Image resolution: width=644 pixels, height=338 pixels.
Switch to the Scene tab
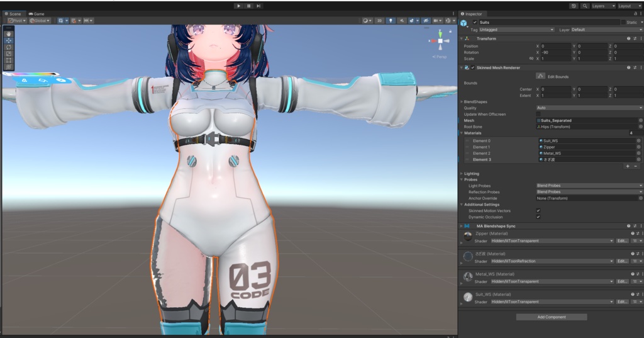click(x=14, y=14)
